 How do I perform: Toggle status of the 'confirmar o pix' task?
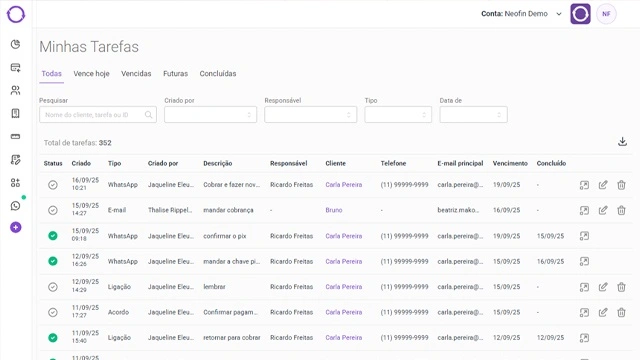pyautogui.click(x=53, y=236)
